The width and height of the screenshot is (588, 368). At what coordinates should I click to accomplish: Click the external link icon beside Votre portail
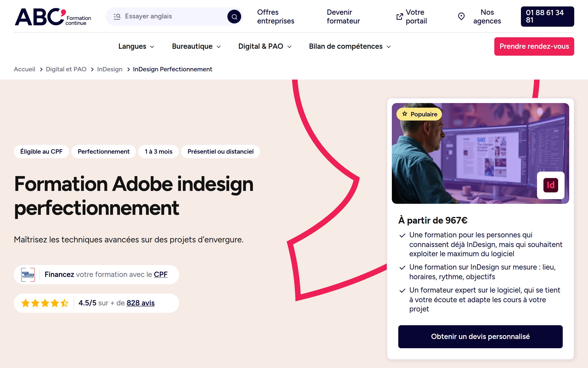(x=399, y=17)
